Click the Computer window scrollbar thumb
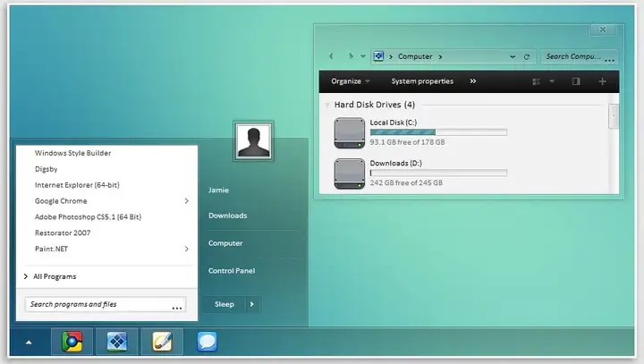 tap(614, 116)
